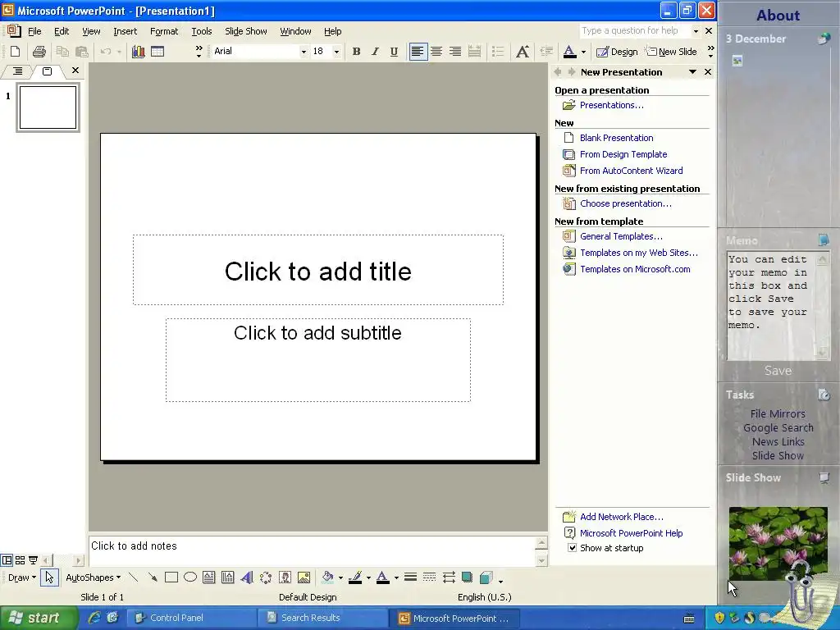Open the Tools menu
840x630 pixels.
pos(202,31)
